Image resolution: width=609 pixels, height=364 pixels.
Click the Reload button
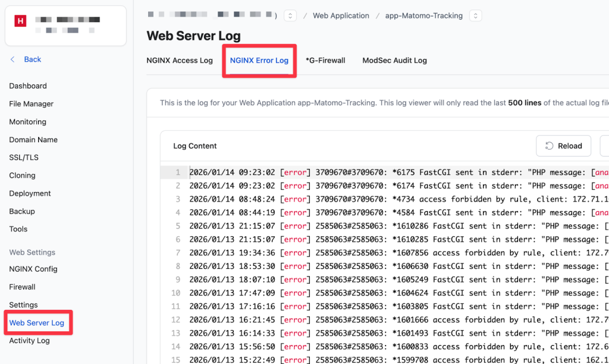pyautogui.click(x=563, y=146)
